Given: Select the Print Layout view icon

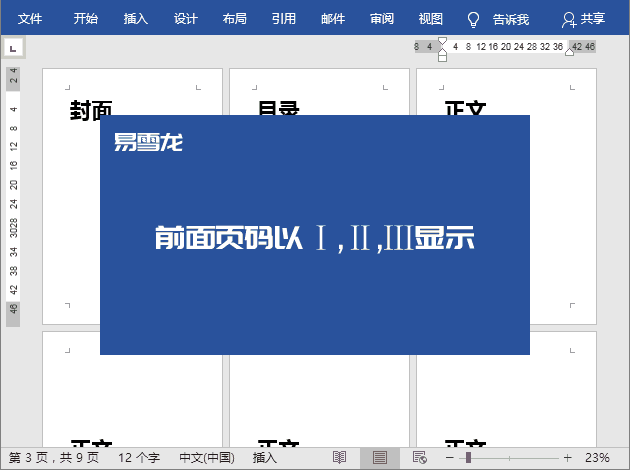Looking at the screenshot, I should tap(380, 458).
